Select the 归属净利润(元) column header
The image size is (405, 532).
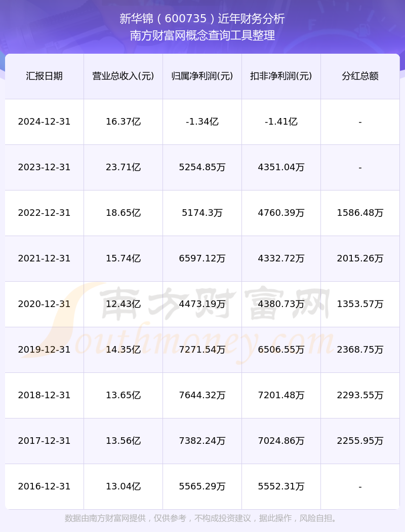202,76
